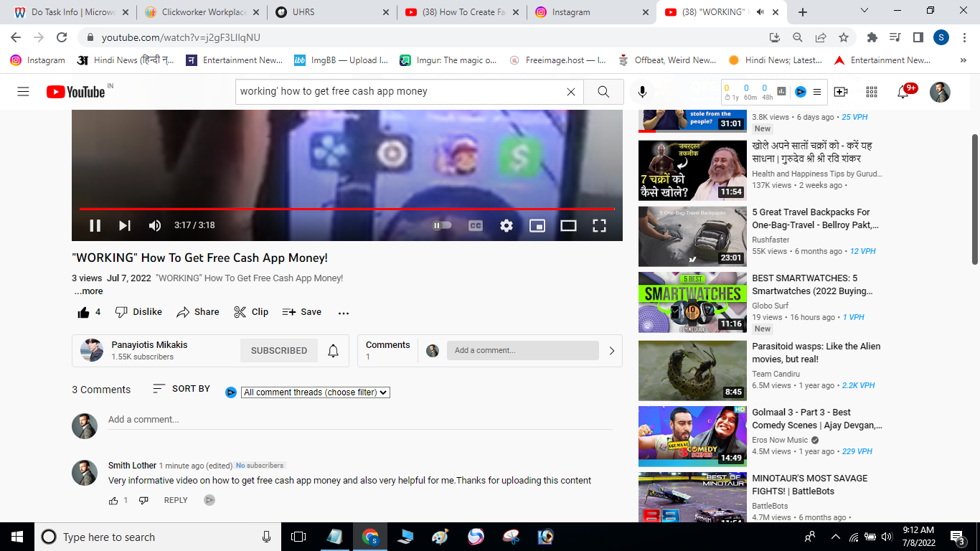The width and height of the screenshot is (980, 551).
Task: Open ImgBB bookmark
Action: (341, 60)
